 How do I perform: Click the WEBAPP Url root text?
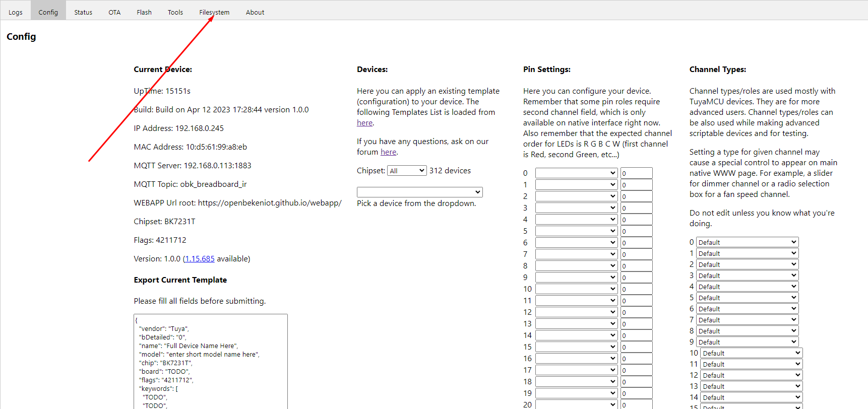point(237,203)
